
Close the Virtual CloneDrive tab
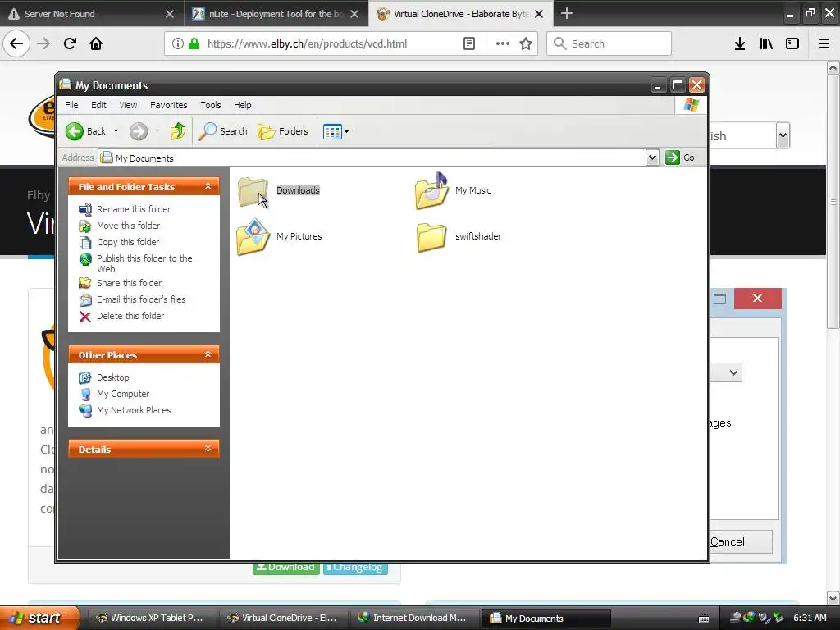(x=539, y=14)
